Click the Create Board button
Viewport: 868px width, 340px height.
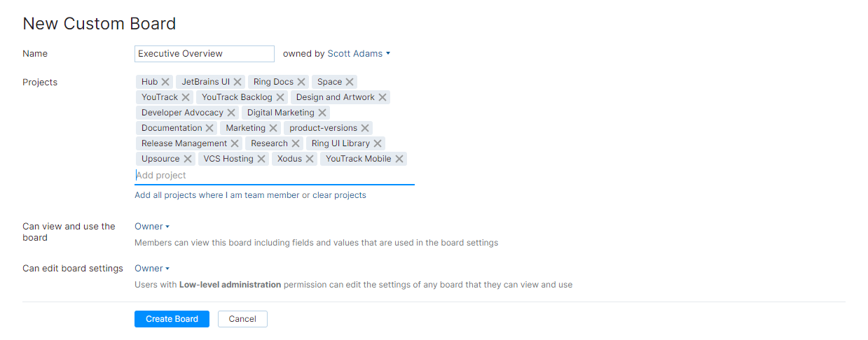172,319
